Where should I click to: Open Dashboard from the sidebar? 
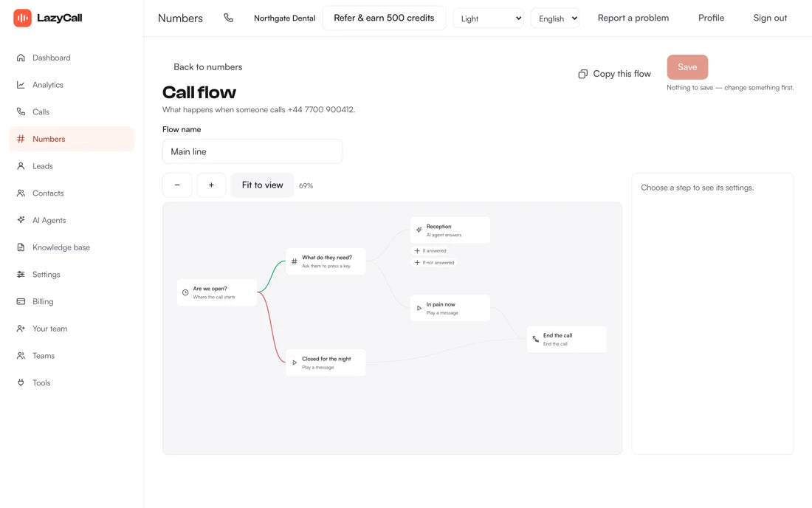(x=72, y=58)
